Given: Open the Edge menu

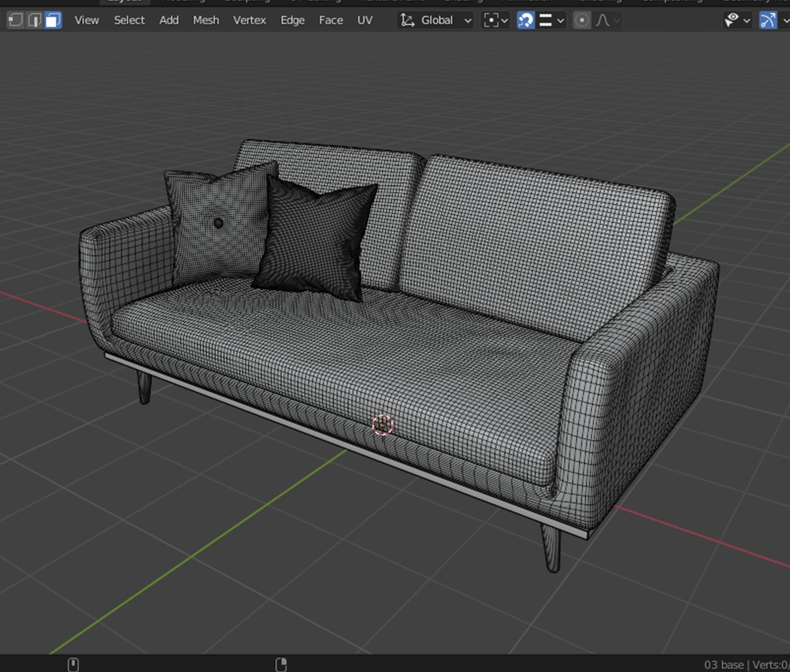Looking at the screenshot, I should pos(292,20).
